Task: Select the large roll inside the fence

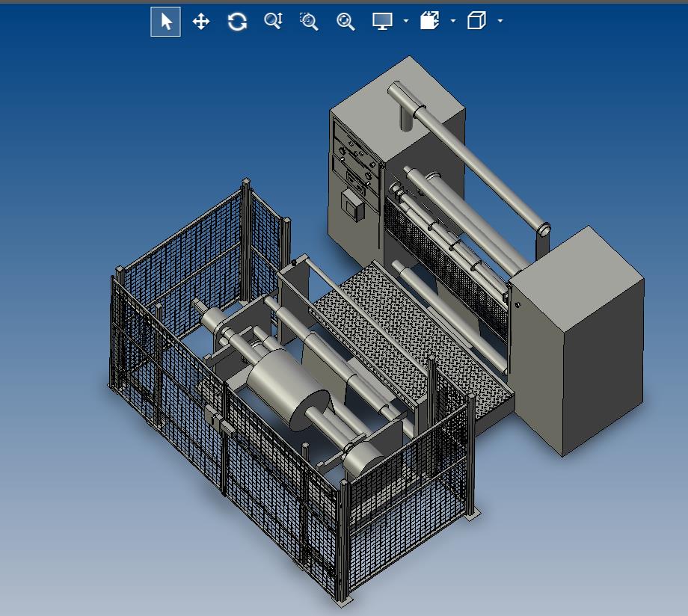Action: coord(286,389)
